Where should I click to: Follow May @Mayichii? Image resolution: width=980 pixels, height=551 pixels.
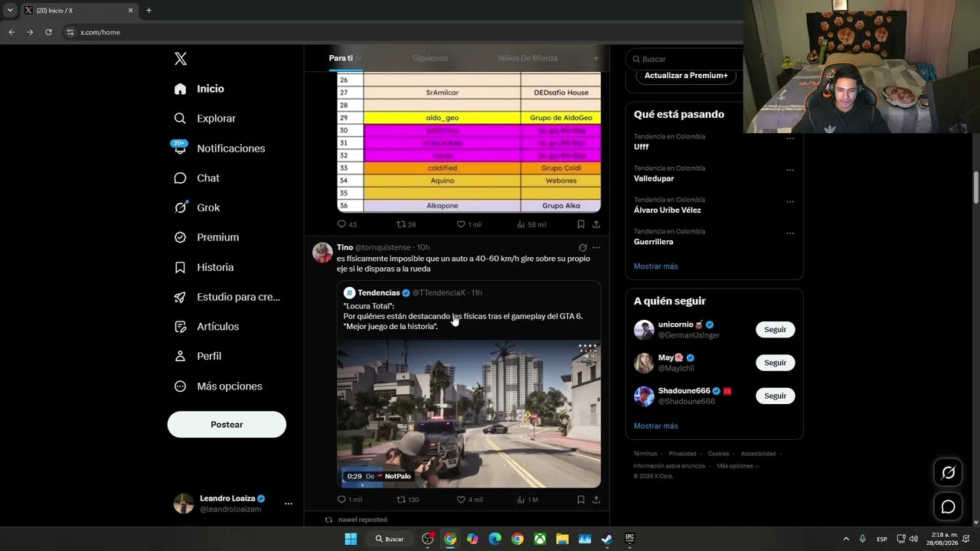click(775, 363)
